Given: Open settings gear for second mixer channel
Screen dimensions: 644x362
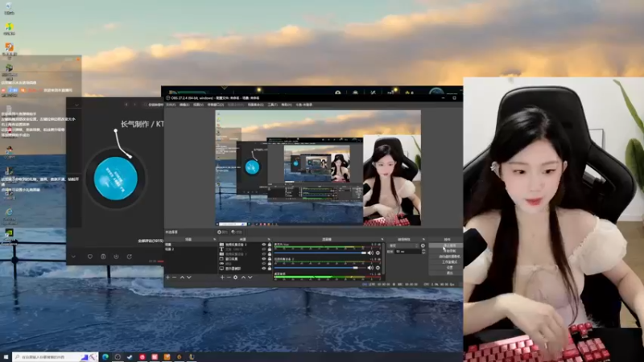Looking at the screenshot, I should click(x=378, y=268).
